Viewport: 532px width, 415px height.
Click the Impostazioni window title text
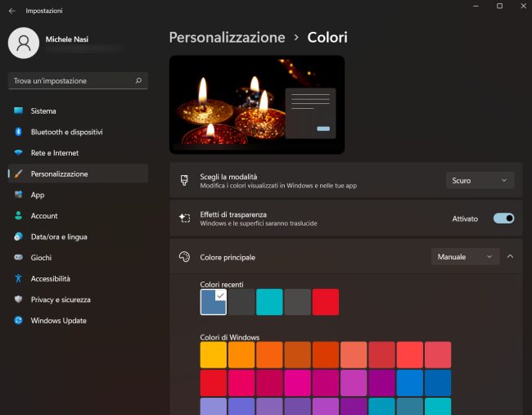44,11
